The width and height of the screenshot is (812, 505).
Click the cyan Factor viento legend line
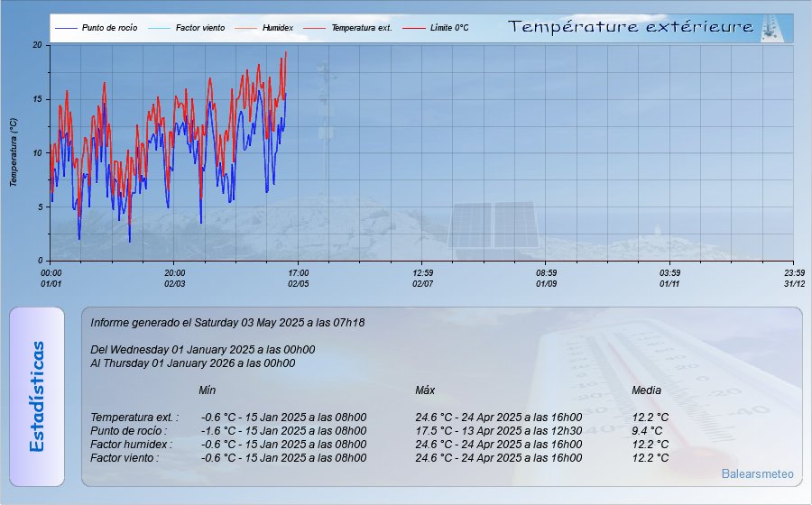(159, 28)
